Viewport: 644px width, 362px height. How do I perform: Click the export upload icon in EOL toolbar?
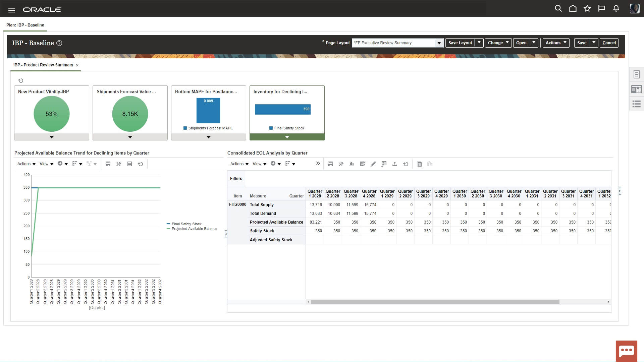pos(395,164)
